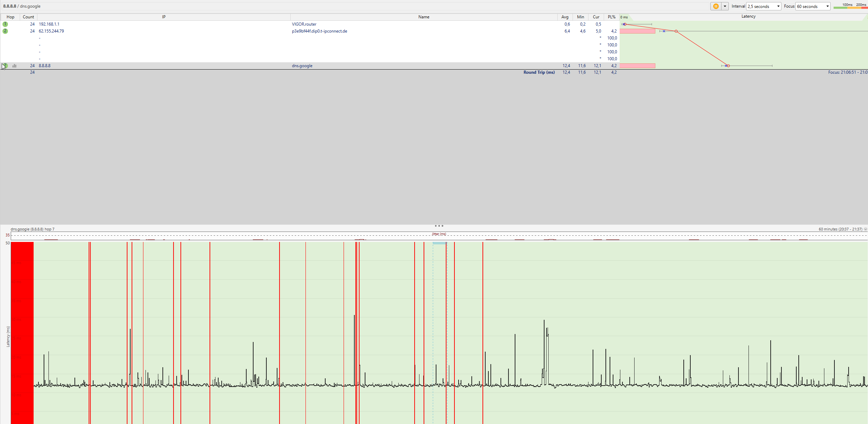
Task: Click the dns.google (8.8.8.8) hop 7 graph title
Action: 33,229
